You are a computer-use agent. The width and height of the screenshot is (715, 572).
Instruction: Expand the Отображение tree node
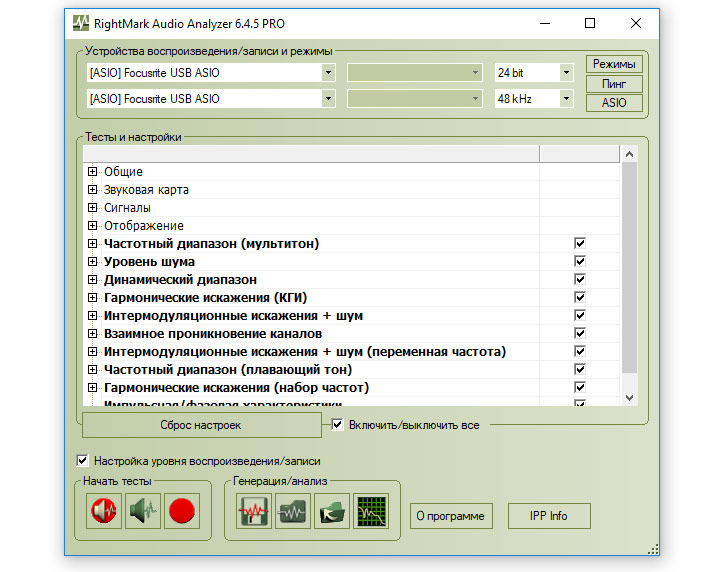(93, 225)
